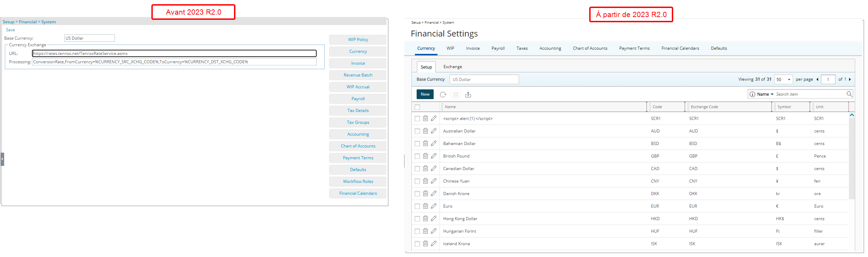Click the currency exchange URL field

(174, 53)
